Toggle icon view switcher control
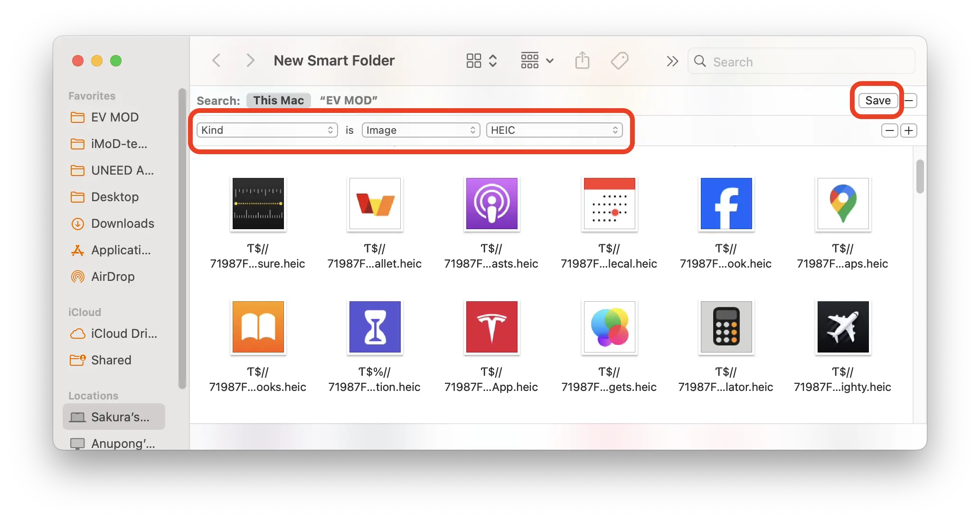This screenshot has height=520, width=980. (x=481, y=61)
